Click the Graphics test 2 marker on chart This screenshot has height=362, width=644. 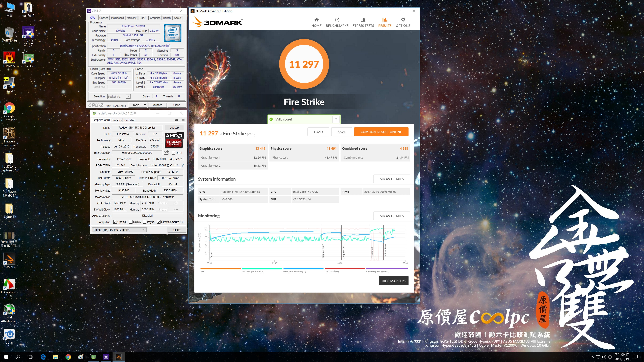(343, 251)
